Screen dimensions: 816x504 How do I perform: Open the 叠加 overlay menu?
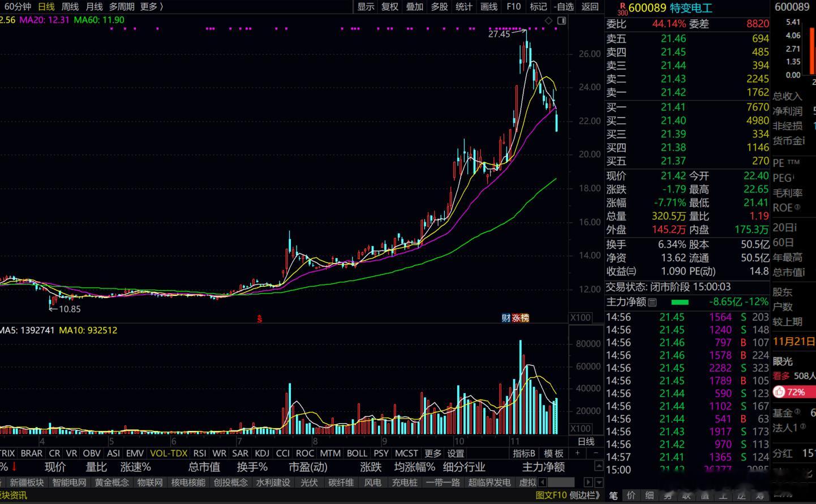[415, 7]
